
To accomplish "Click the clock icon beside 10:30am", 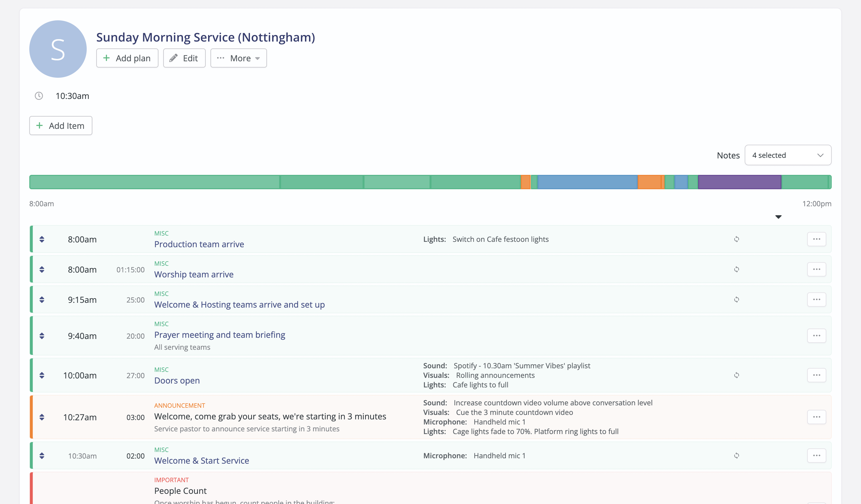I will 39,96.
